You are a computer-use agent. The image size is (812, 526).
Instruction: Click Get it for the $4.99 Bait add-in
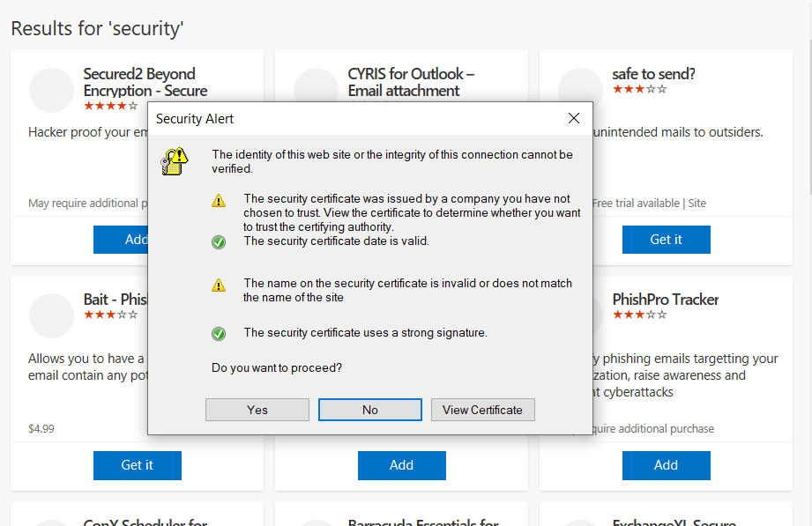(137, 464)
